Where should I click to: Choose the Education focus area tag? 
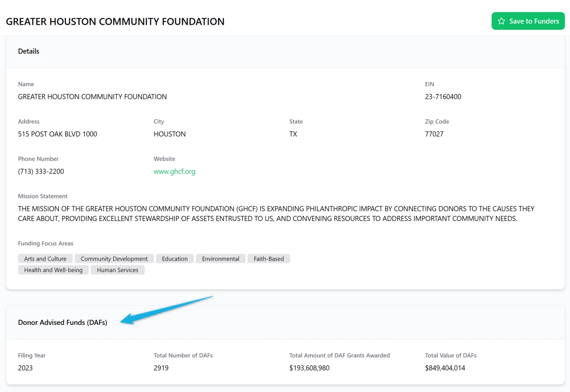click(x=175, y=258)
